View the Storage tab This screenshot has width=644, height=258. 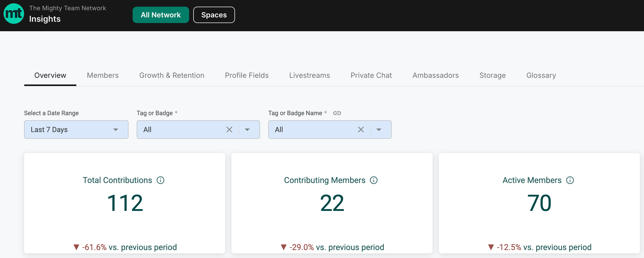(x=492, y=75)
